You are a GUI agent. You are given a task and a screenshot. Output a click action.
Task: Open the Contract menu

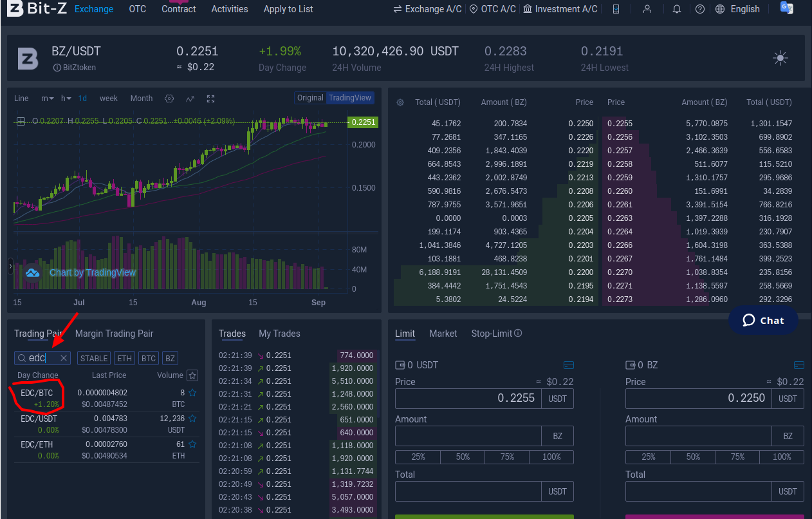pos(179,9)
